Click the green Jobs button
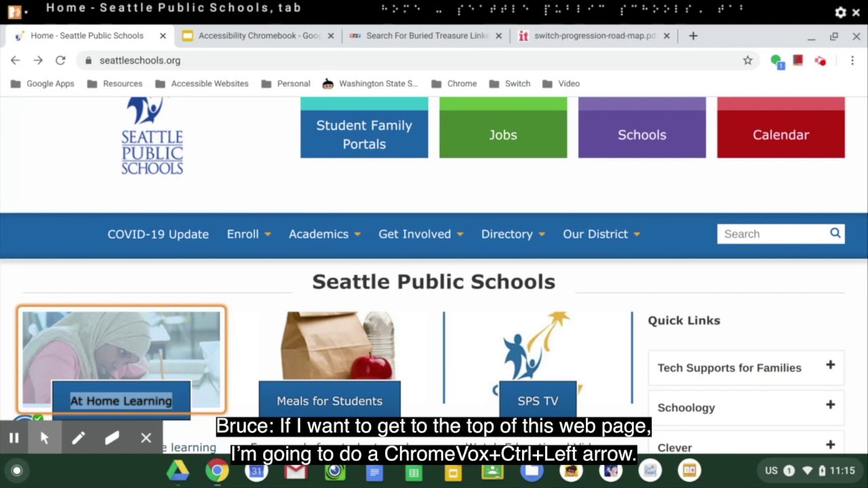The height and width of the screenshot is (488, 868). (x=503, y=127)
